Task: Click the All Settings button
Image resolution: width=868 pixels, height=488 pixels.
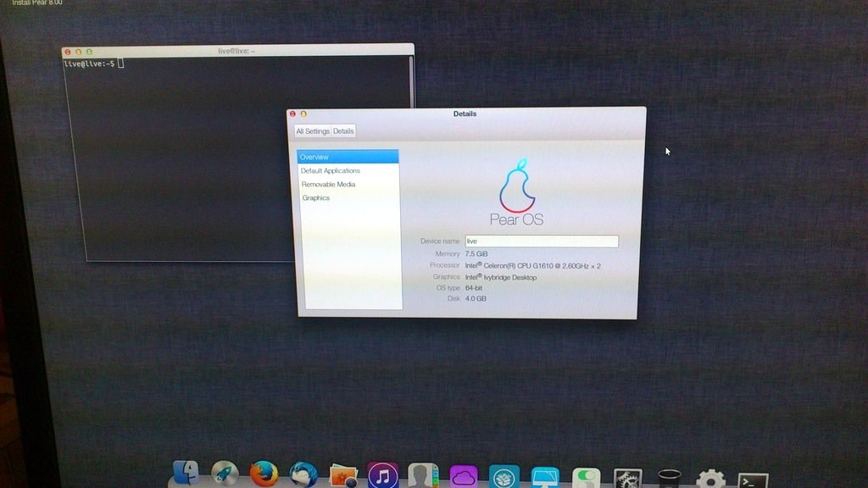Action: (x=312, y=131)
